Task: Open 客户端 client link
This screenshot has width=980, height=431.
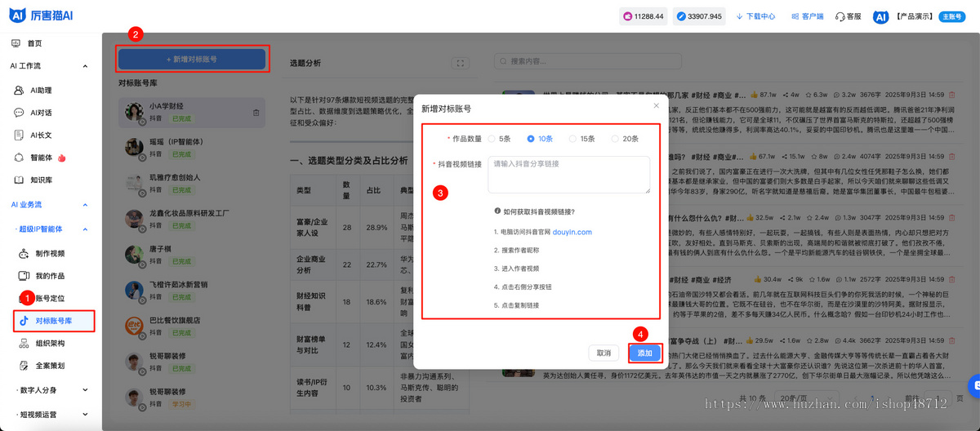Action: (807, 16)
